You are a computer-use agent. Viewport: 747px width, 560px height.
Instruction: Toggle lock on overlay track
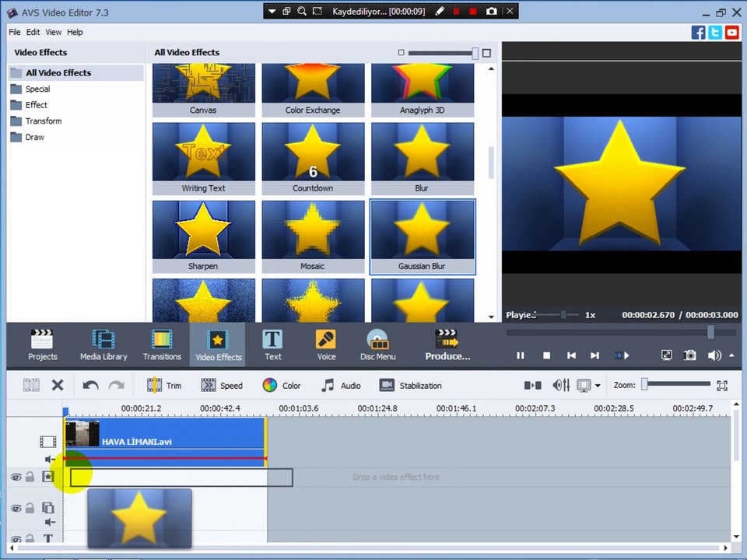point(30,508)
